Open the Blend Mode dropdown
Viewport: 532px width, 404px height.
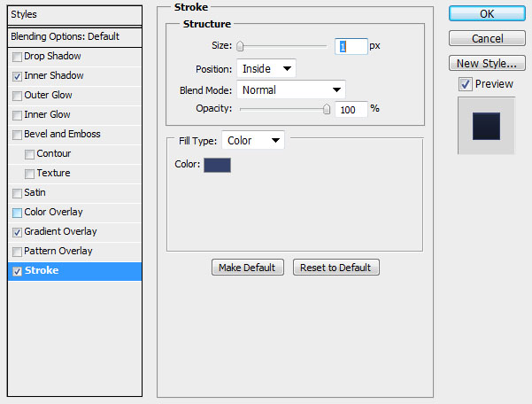pos(290,90)
